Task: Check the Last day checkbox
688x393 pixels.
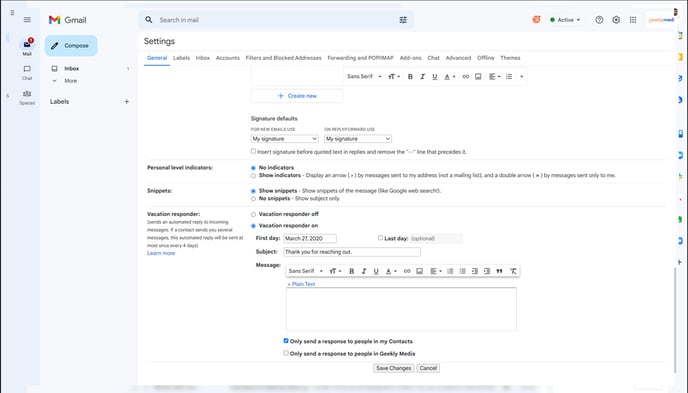Action: (x=380, y=238)
